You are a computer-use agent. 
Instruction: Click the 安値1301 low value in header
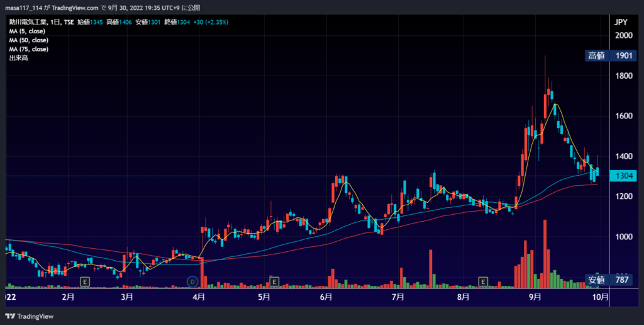point(148,22)
